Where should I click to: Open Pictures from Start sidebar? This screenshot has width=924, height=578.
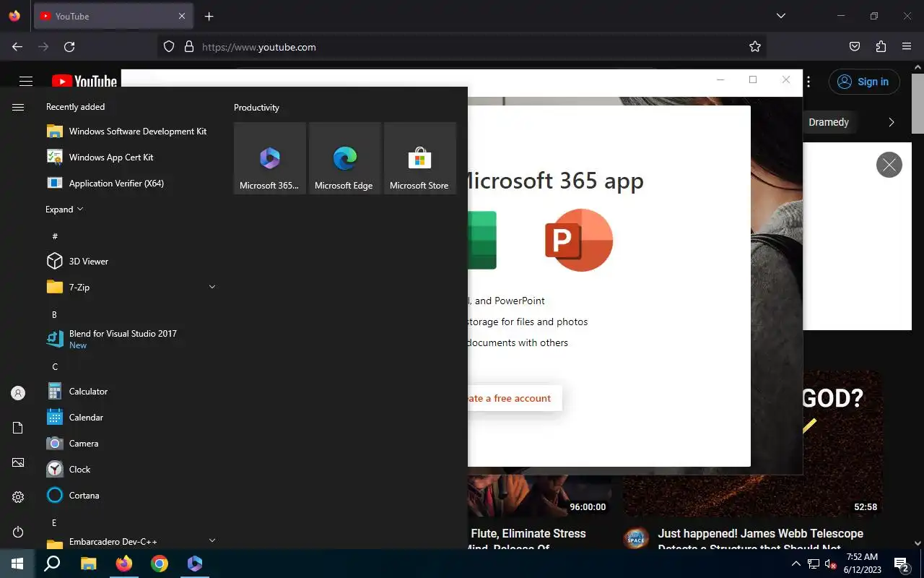coord(18,462)
